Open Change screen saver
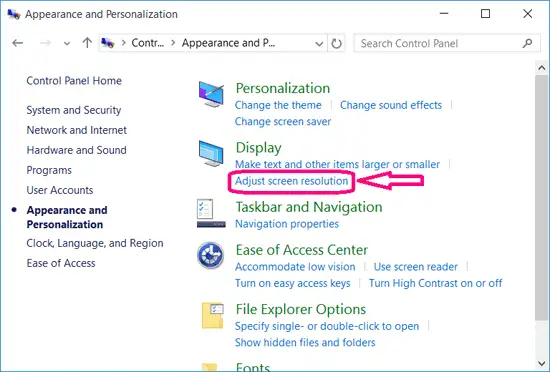Screen dimensions: 550x372 [283, 121]
